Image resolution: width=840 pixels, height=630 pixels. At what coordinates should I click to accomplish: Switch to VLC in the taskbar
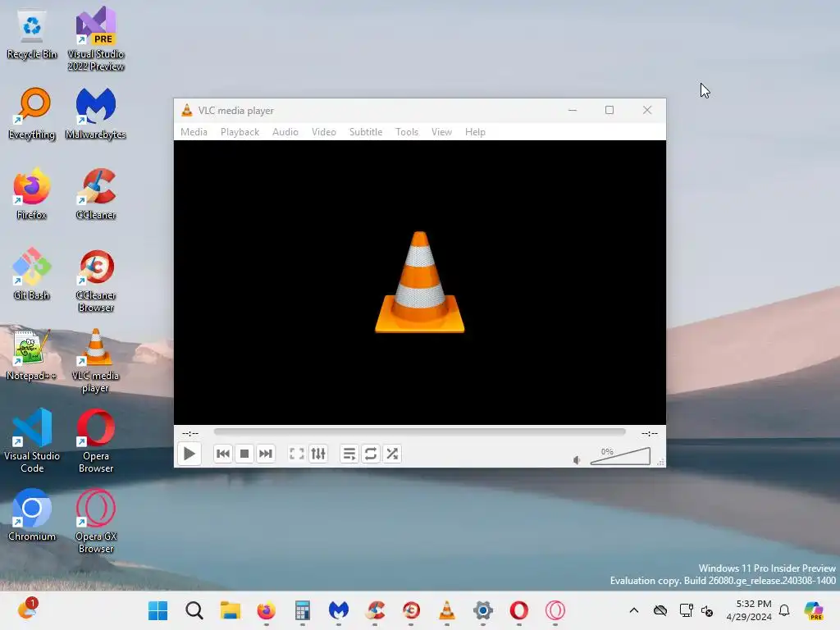click(x=447, y=610)
